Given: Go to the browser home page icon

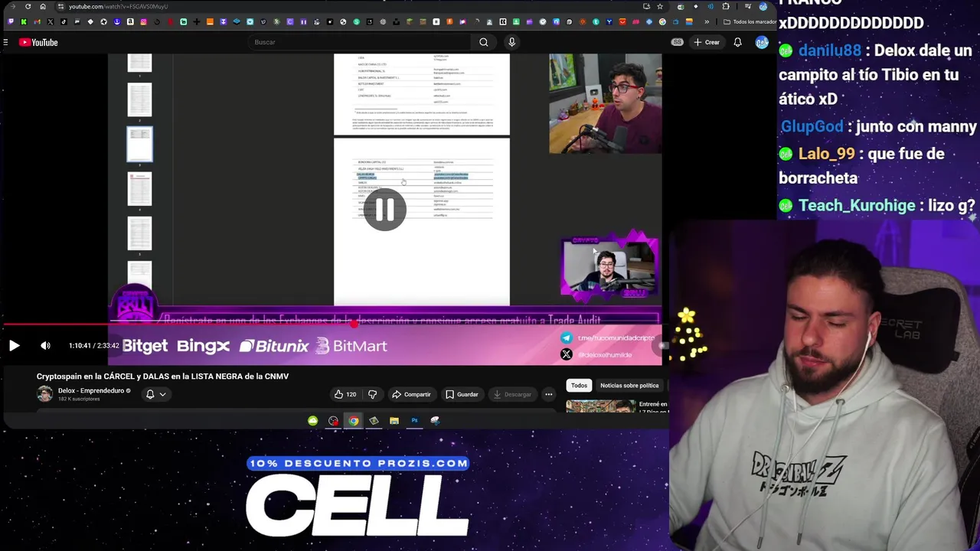Looking at the screenshot, I should coord(43,6).
